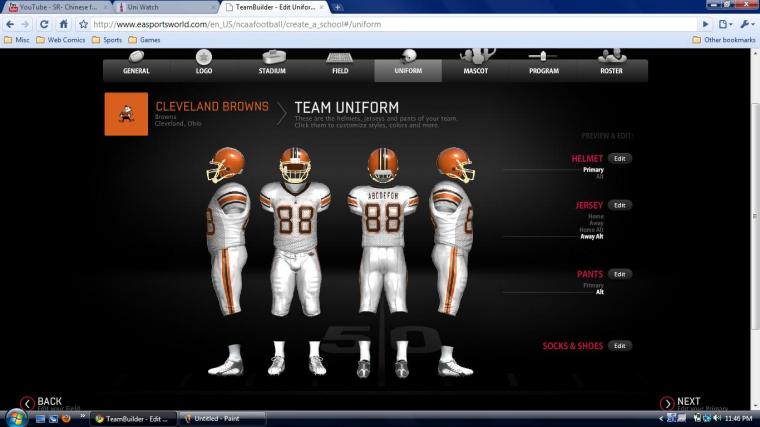Click the front-view uniform preview
This screenshot has height=427, width=760.
pyautogui.click(x=295, y=262)
